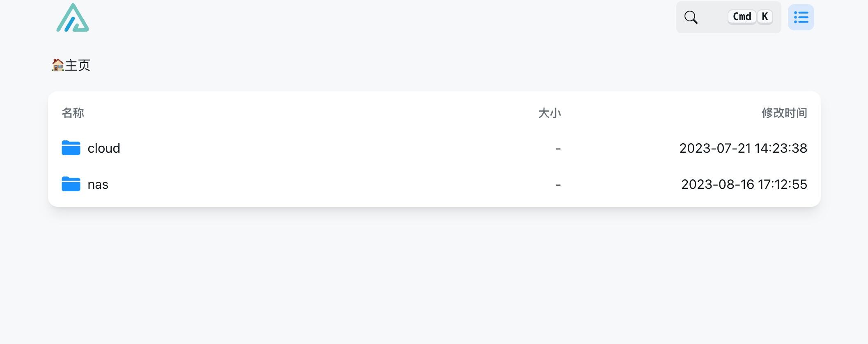
Task: Open the cloud folder by its name
Action: coord(104,148)
